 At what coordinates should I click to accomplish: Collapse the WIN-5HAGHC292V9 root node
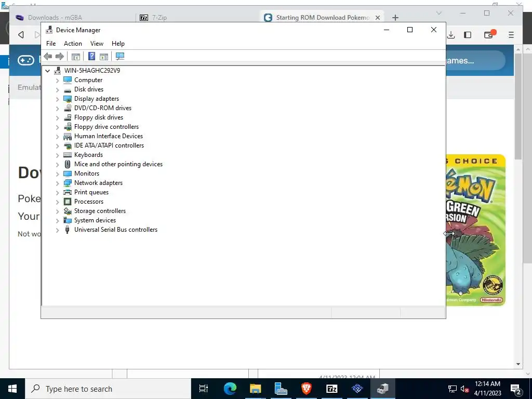47,71
